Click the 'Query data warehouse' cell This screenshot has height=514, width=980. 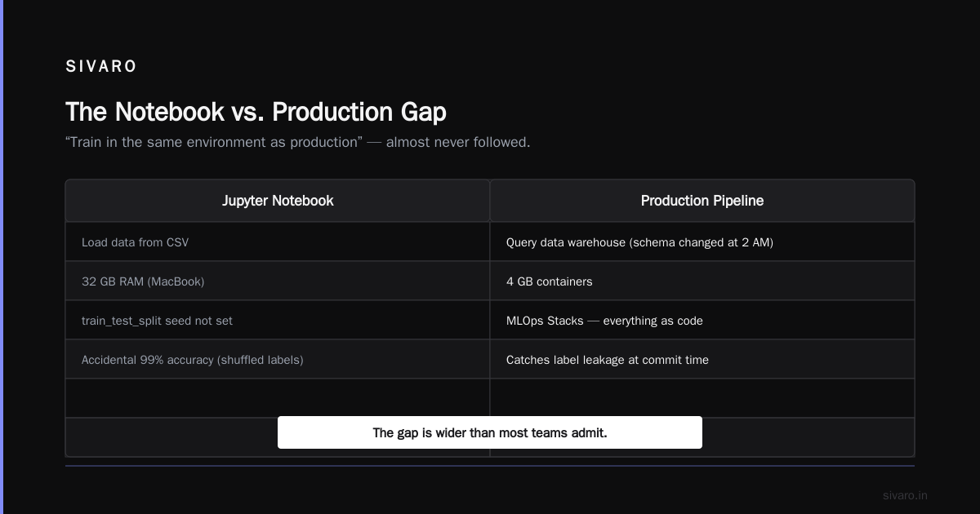[x=702, y=242]
